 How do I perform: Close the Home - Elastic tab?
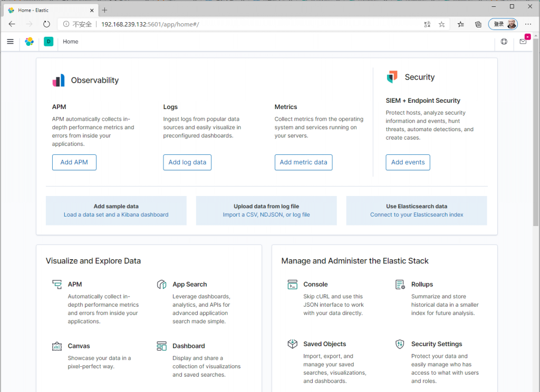point(92,11)
